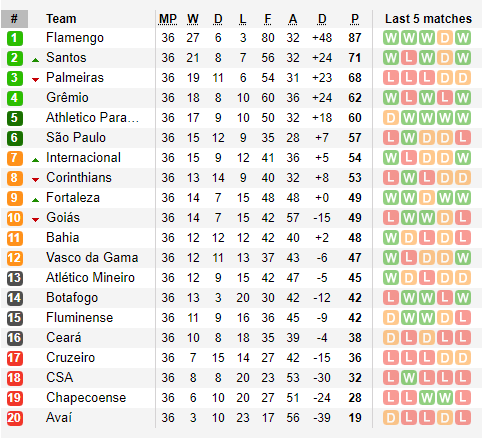The height and width of the screenshot is (438, 482).
Task: Click Botafogo's points value 42
Action: point(355,298)
